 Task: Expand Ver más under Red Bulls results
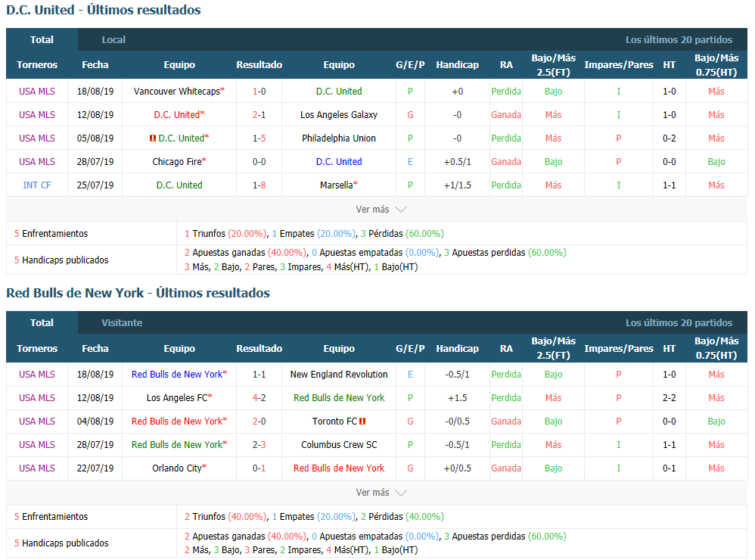click(x=381, y=493)
